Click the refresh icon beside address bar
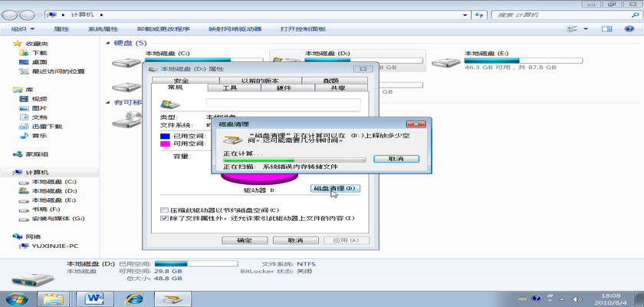This screenshot has height=307, width=644. (478, 15)
